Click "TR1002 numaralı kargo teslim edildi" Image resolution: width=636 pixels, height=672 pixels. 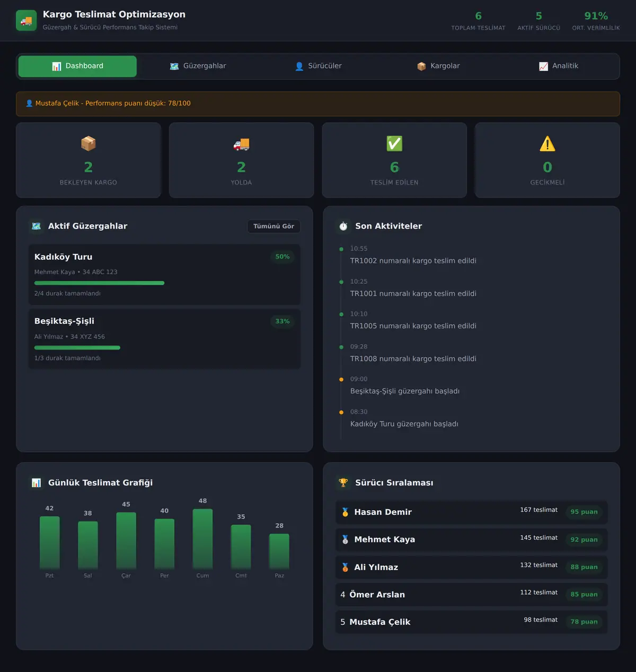[413, 261]
